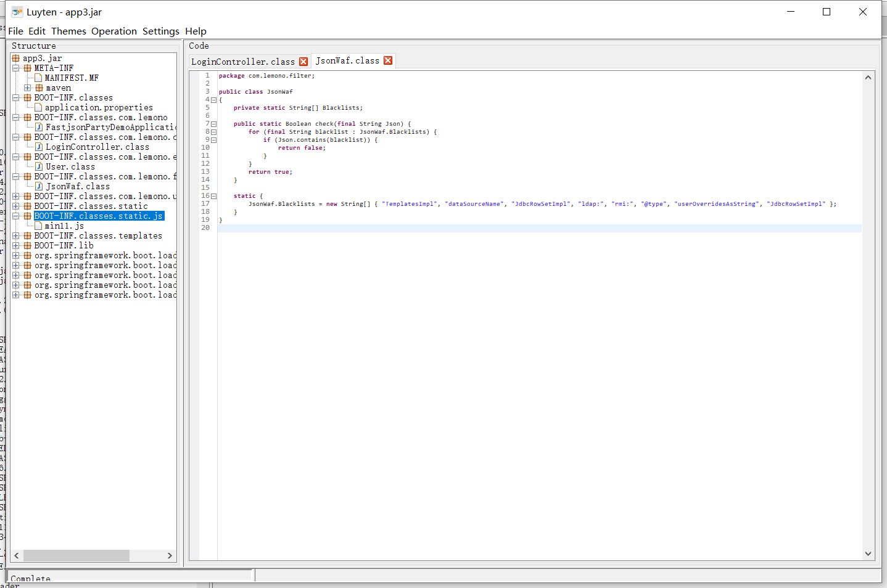Click the "return true;" code line
Viewport: 887px width, 588px height.
[270, 172]
